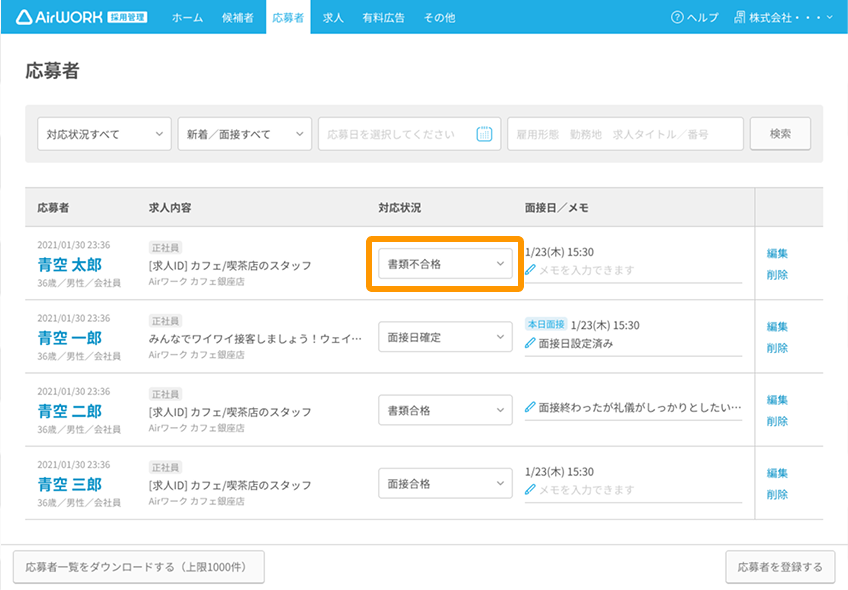Viewport: 848px width, 590px height.
Task: Click pencil memo icon for 青空 三郎
Action: point(530,489)
